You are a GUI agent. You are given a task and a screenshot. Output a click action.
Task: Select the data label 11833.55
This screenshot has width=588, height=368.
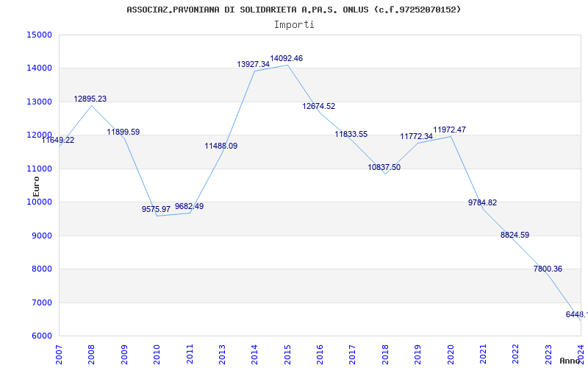351,134
